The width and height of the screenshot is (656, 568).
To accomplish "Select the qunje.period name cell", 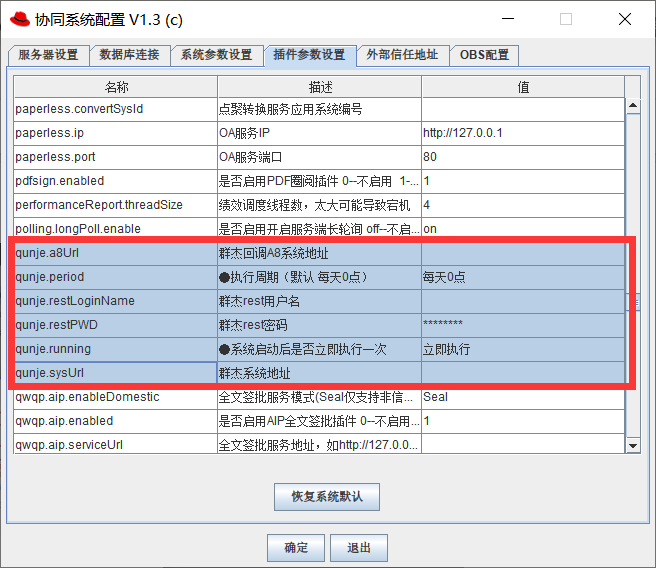I will 115,277.
